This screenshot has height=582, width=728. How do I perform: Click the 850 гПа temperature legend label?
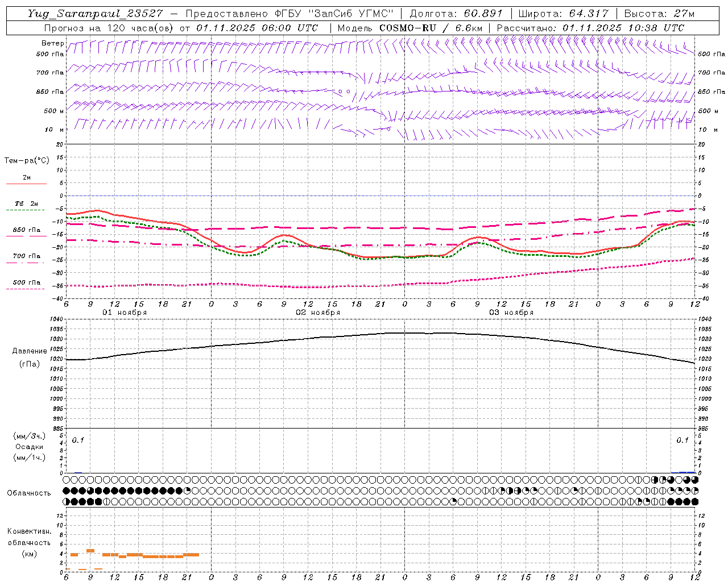coord(27,230)
